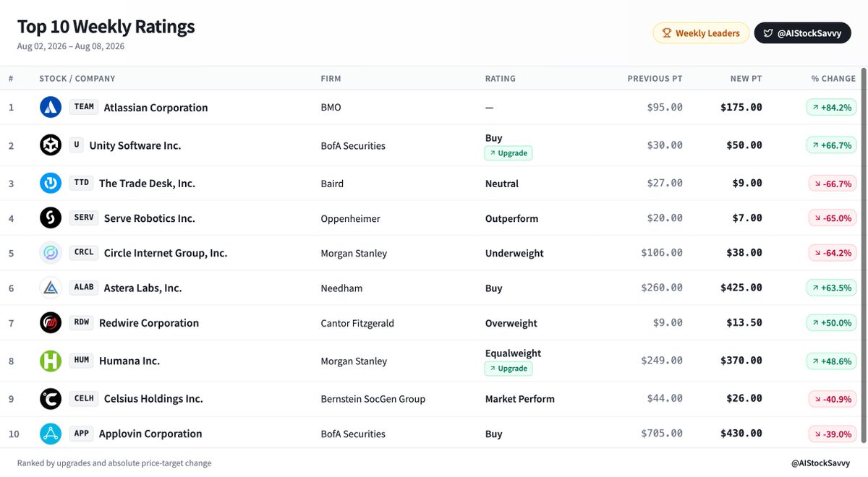Click the Applovin Corporation logo icon

51,434
